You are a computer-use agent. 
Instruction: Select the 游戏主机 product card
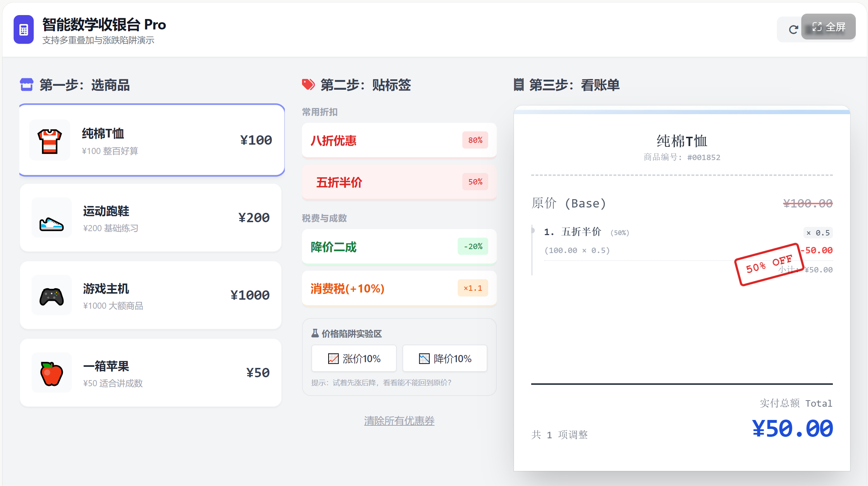pos(151,295)
